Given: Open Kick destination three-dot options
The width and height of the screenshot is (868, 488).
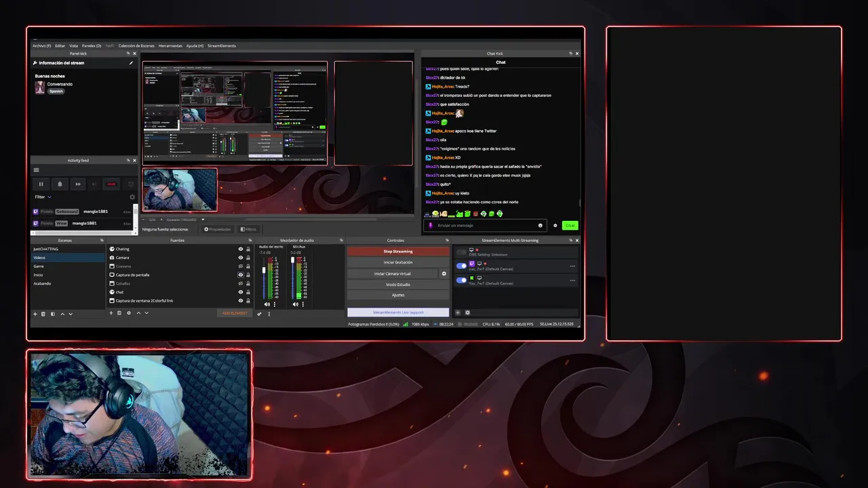Looking at the screenshot, I should coord(572,281).
